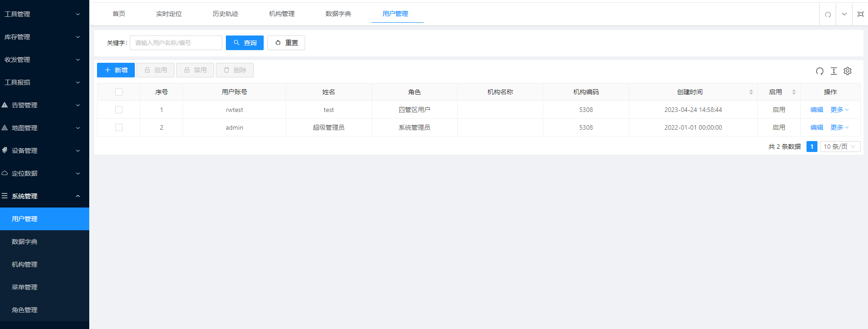
Task: Select the 用户管理 tab in top bar
Action: coord(395,14)
